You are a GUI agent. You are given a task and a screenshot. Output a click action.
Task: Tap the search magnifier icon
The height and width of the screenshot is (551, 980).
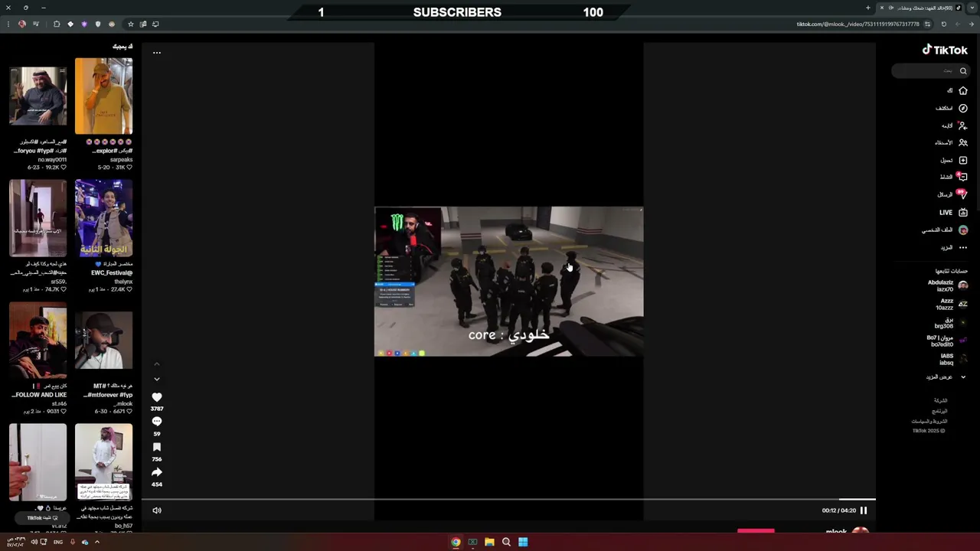tap(963, 70)
